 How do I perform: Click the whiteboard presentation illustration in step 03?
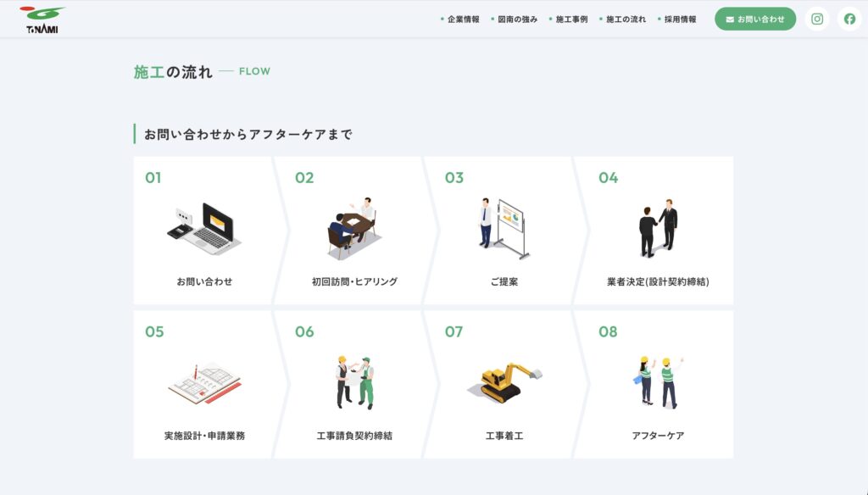click(x=504, y=229)
